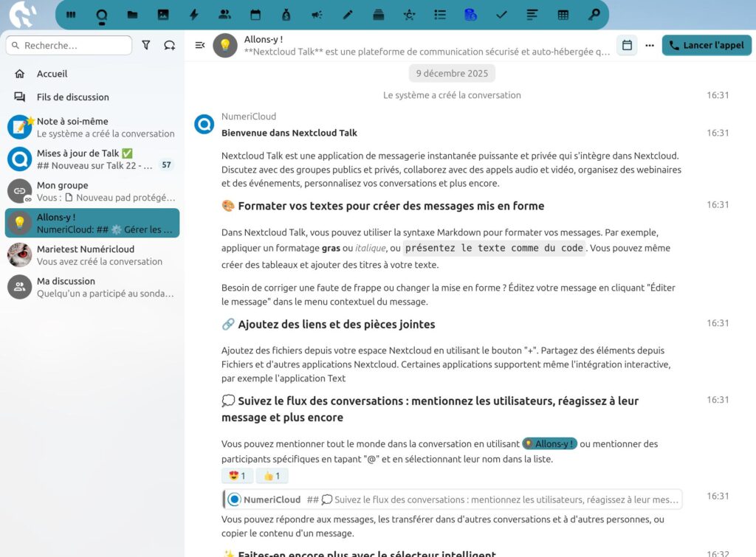Focus the Recherche search field

(69, 45)
